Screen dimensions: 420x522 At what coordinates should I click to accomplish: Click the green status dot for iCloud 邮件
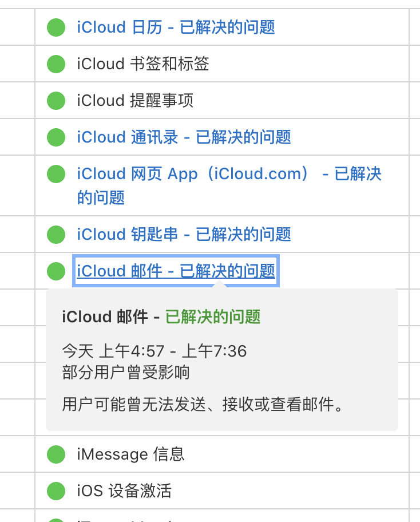[x=56, y=271]
